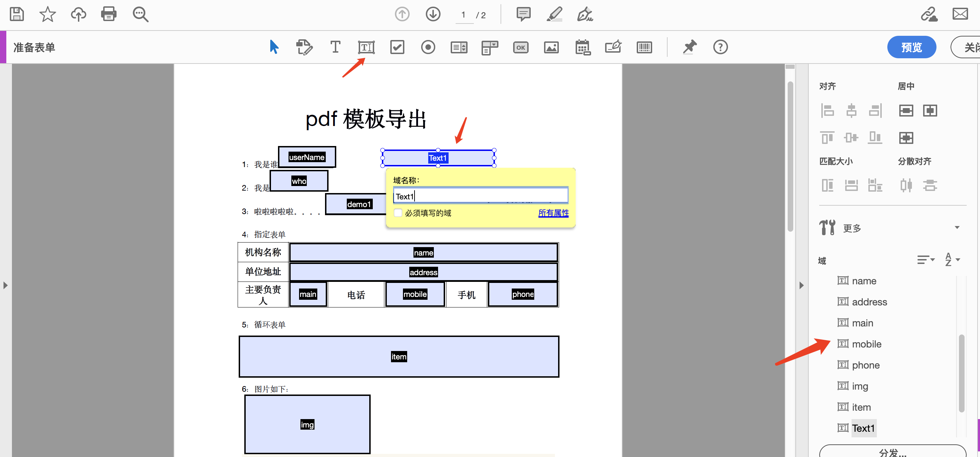This screenshot has width=980, height=457.
Task: Insert an image field
Action: (551, 47)
